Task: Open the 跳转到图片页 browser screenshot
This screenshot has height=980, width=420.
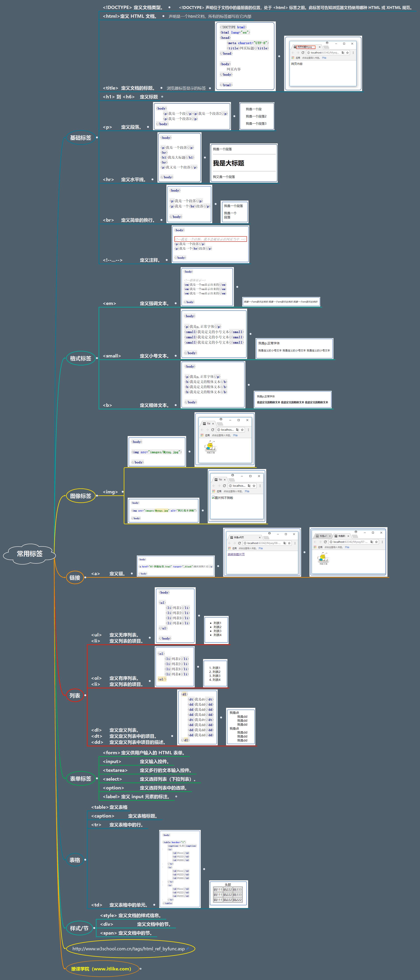Action: (x=262, y=552)
